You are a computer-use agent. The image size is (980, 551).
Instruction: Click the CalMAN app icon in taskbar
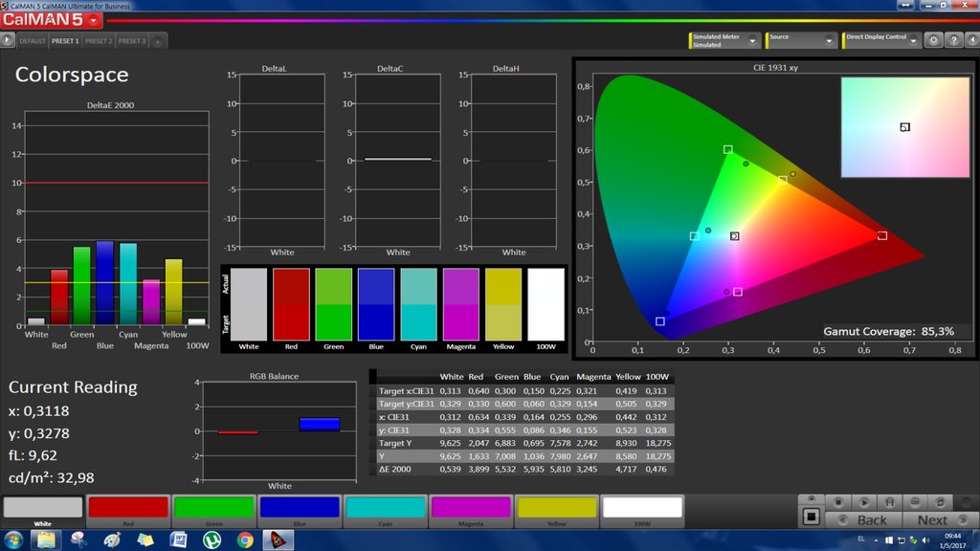pyautogui.click(x=278, y=540)
